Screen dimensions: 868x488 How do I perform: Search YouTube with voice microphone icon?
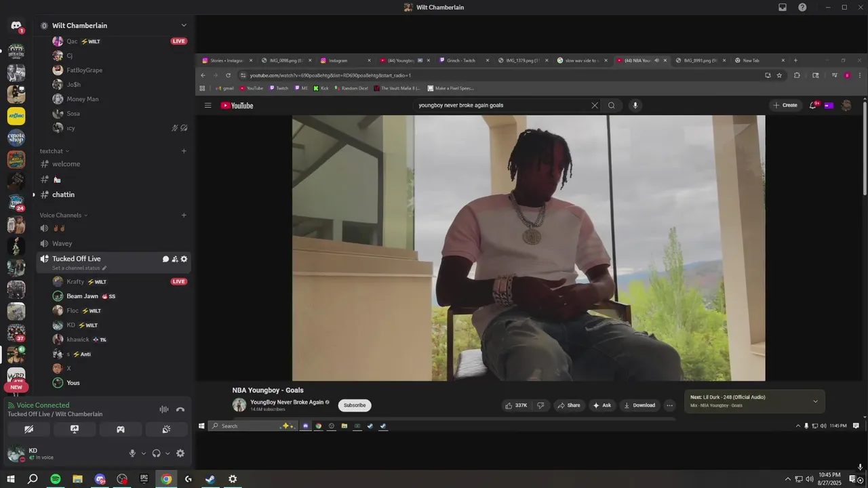point(635,105)
